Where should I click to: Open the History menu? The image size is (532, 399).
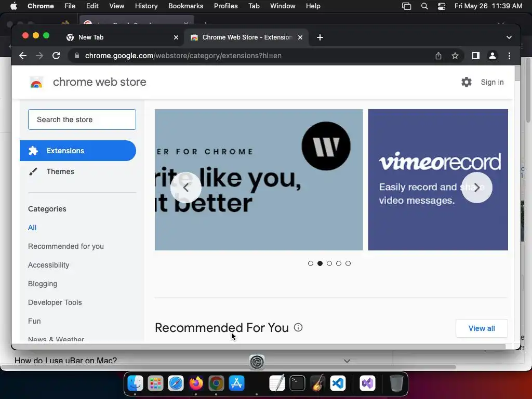146,6
